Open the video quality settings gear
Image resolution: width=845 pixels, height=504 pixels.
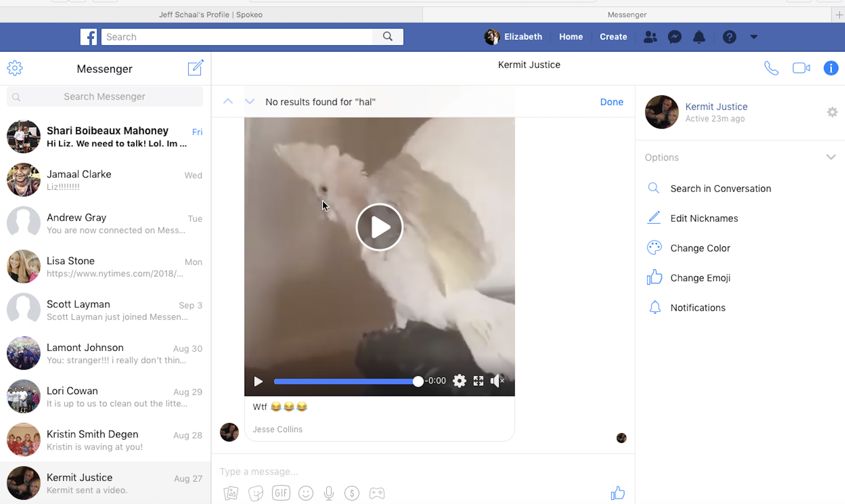pos(459,381)
